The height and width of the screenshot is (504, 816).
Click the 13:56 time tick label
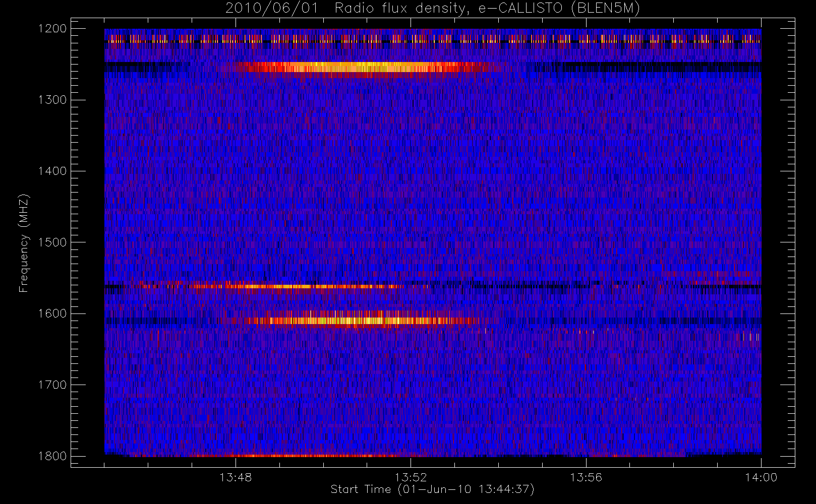point(586,477)
